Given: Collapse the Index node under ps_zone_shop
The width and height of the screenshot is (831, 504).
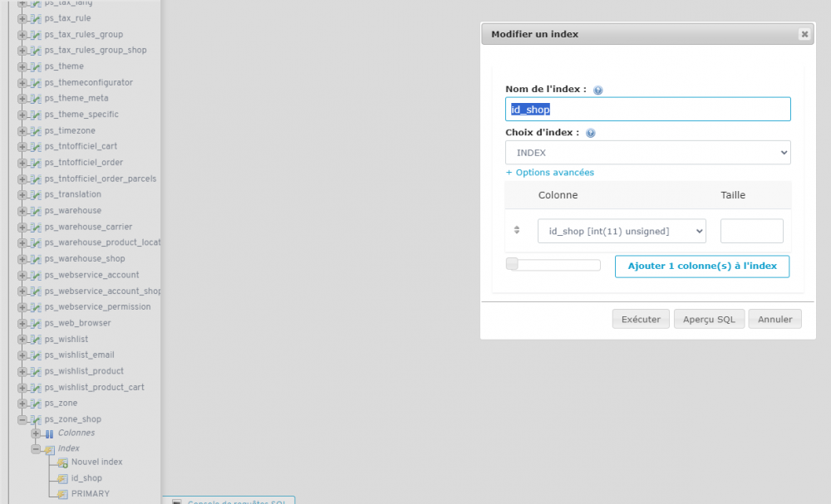Looking at the screenshot, I should [36, 449].
